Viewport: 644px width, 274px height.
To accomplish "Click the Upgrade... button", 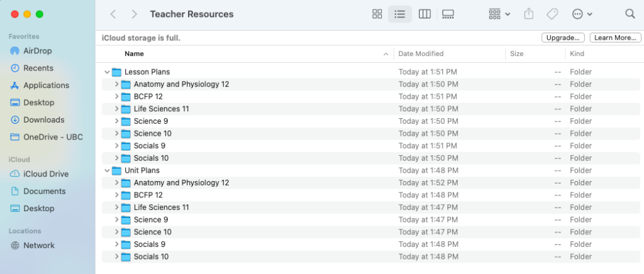I will pos(563,38).
